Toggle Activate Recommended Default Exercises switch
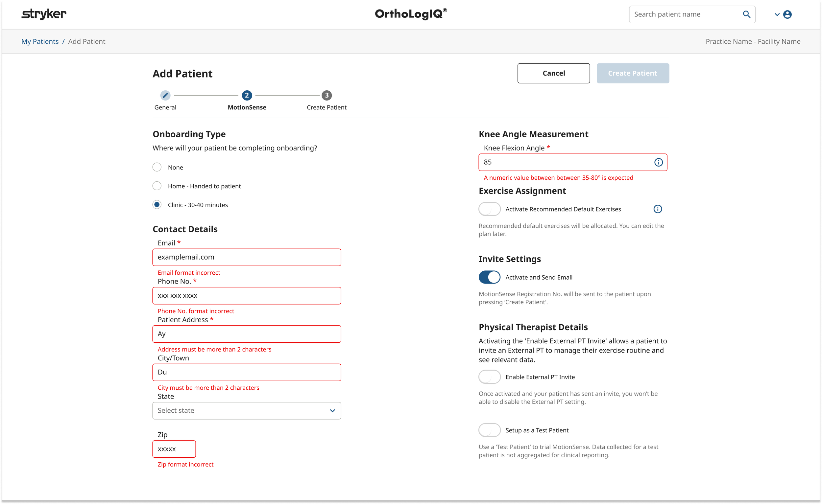 pos(489,209)
